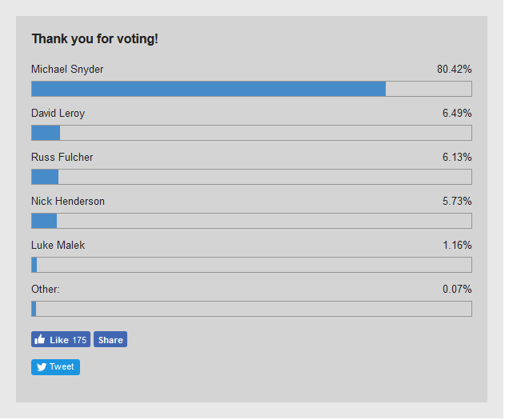Screen dimensions: 505x420
Task: Select the David Leroy label
Action: 58,114
